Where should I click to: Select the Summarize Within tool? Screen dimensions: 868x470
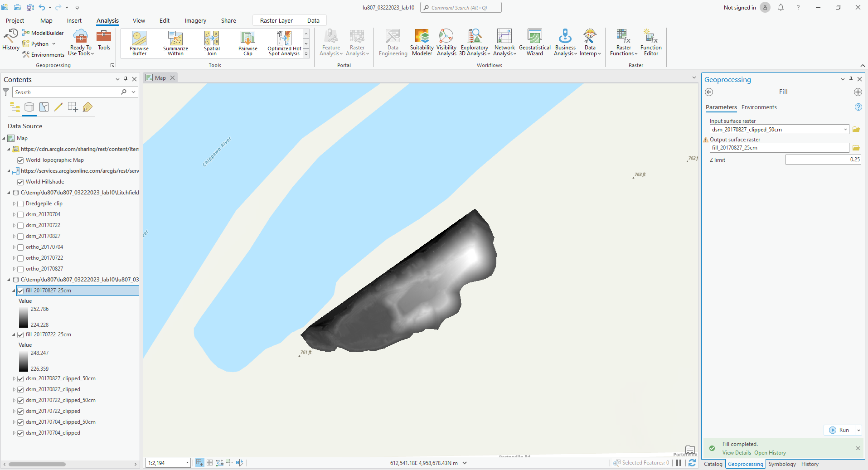pyautogui.click(x=175, y=44)
